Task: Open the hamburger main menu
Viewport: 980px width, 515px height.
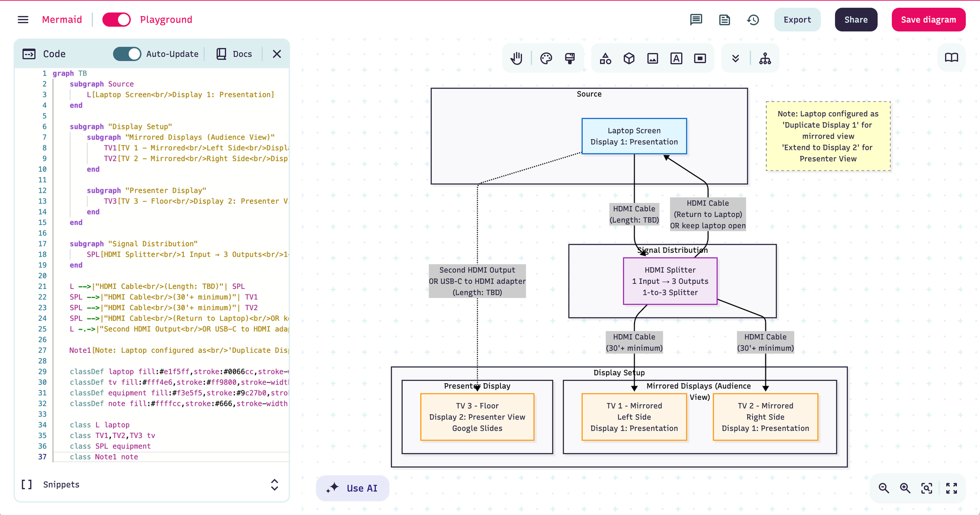Action: [23, 20]
